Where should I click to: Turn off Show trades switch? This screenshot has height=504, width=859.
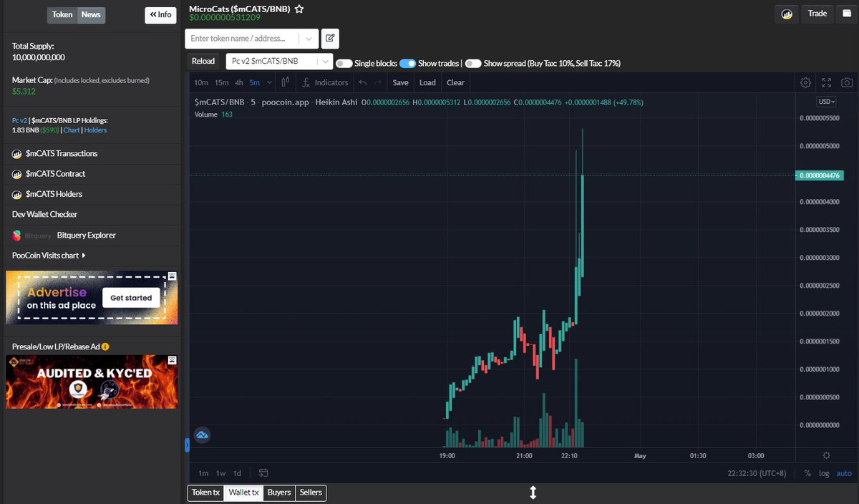click(x=408, y=63)
